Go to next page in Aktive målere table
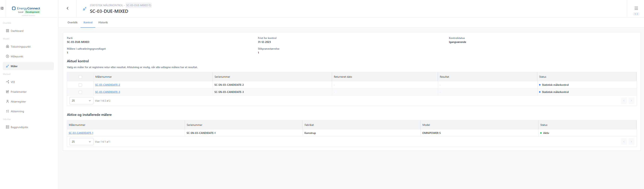This screenshot has width=644, height=189. pos(631,142)
